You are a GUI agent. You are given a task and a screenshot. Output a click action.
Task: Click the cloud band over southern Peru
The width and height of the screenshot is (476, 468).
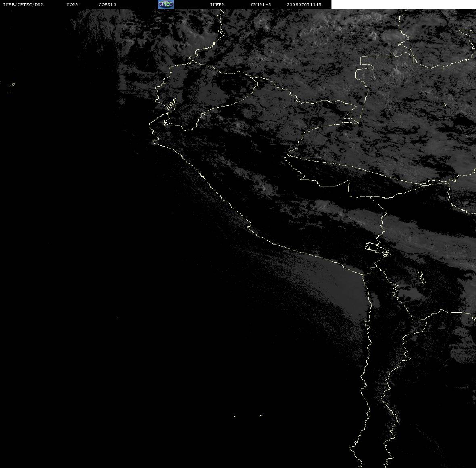point(349,214)
